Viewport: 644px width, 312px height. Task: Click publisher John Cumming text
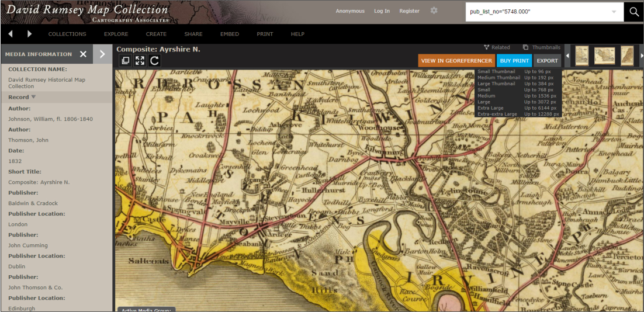pyautogui.click(x=28, y=245)
